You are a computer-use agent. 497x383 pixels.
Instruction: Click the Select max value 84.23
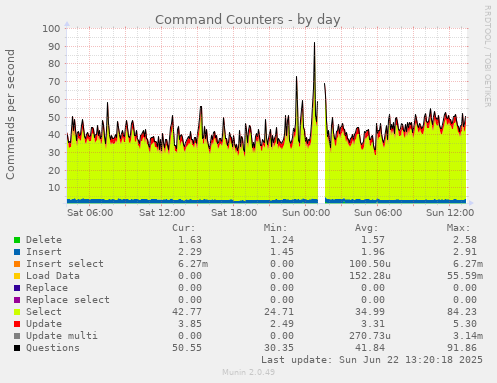(462, 312)
